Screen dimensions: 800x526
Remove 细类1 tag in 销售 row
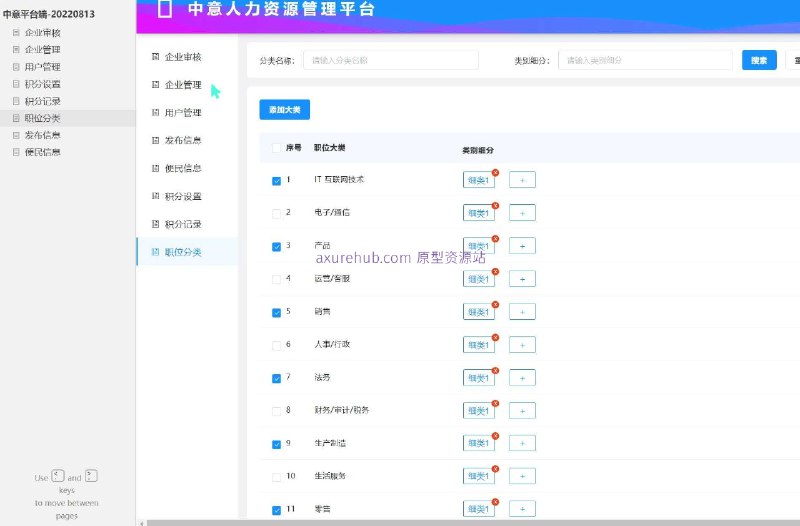tap(495, 305)
